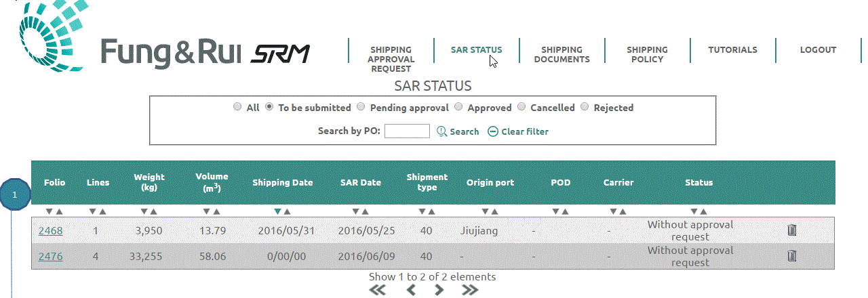
Task: Select the All status filter
Action: click(x=237, y=107)
